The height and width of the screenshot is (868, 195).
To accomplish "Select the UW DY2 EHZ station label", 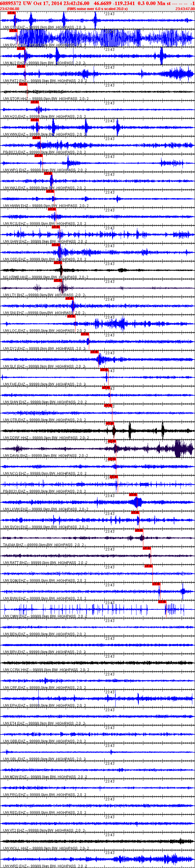I will pyautogui.click(x=44, y=349).
